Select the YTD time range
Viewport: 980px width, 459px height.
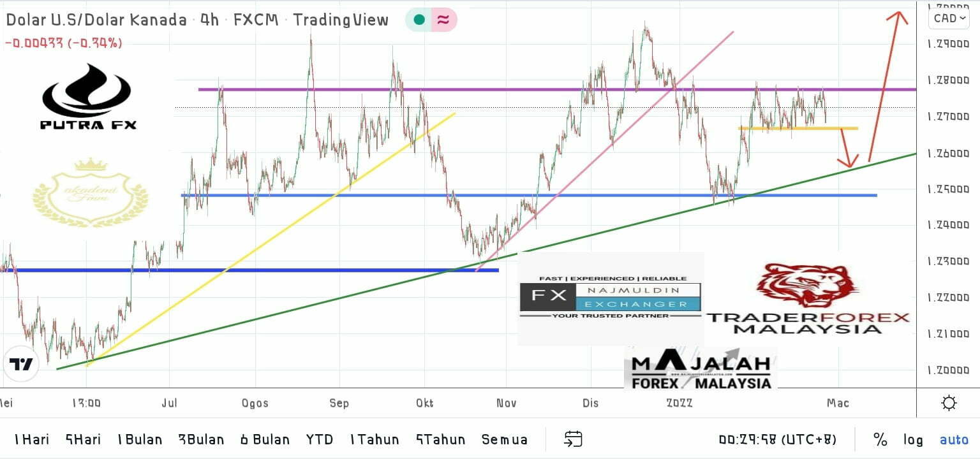pos(319,439)
